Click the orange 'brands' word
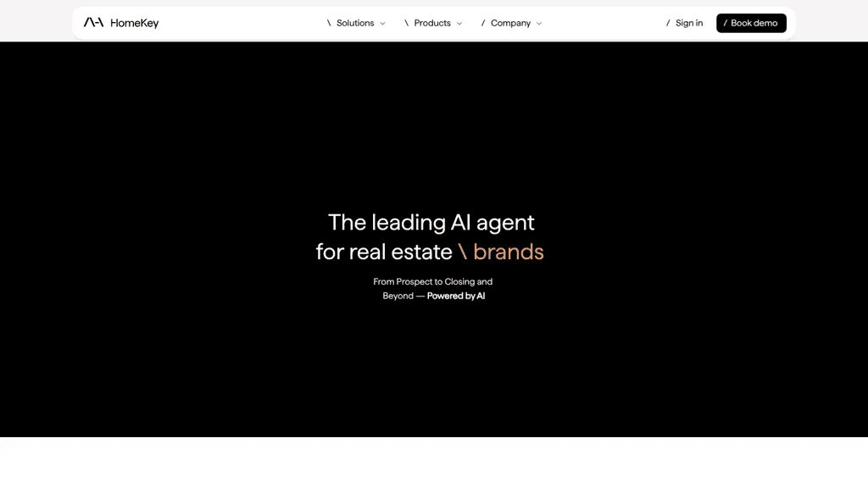 (509, 252)
